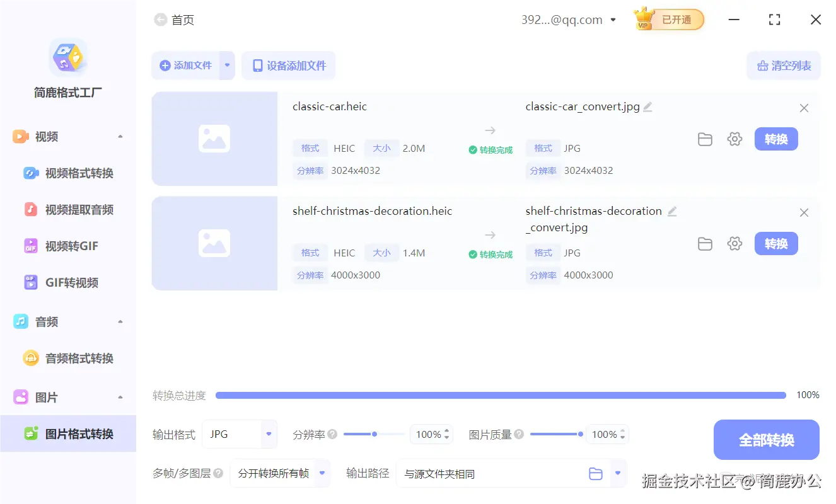Edit shelf-christmas-decoration_convert.jpg name via pencil icon

[672, 211]
